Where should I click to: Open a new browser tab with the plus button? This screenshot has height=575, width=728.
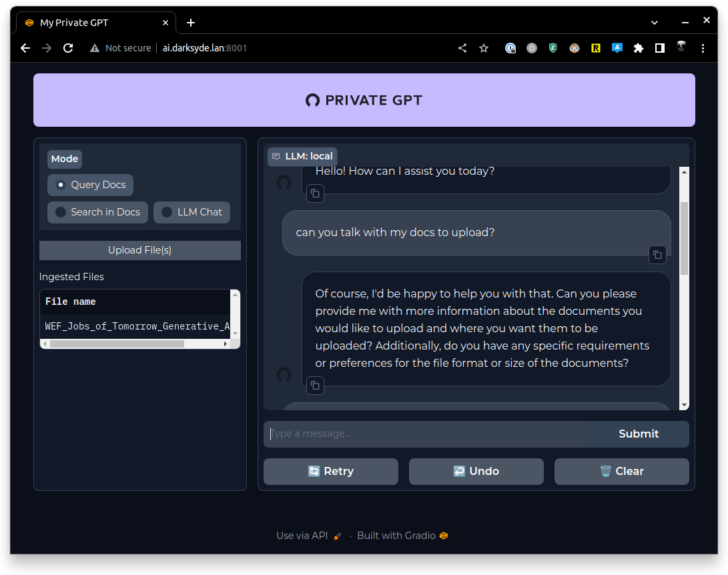click(x=190, y=22)
